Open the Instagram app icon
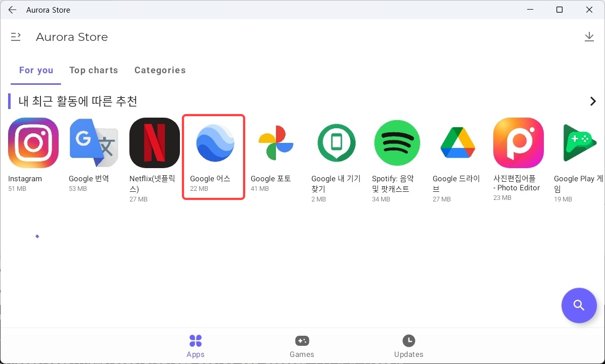605x364 pixels. click(x=33, y=143)
